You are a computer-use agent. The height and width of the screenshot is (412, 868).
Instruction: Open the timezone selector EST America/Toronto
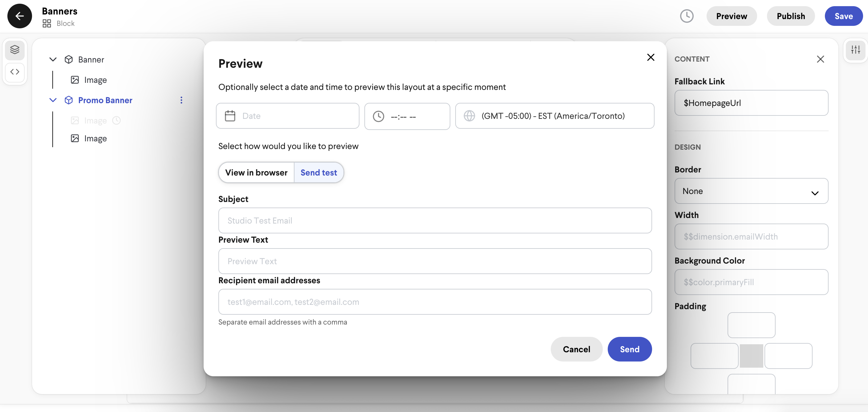pos(555,116)
